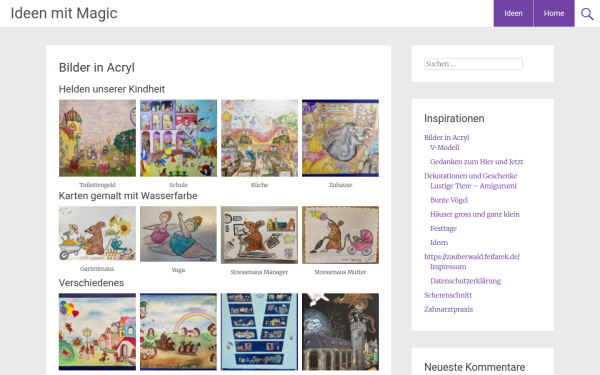Open the Ideen mit Magic site title

pyautogui.click(x=64, y=13)
